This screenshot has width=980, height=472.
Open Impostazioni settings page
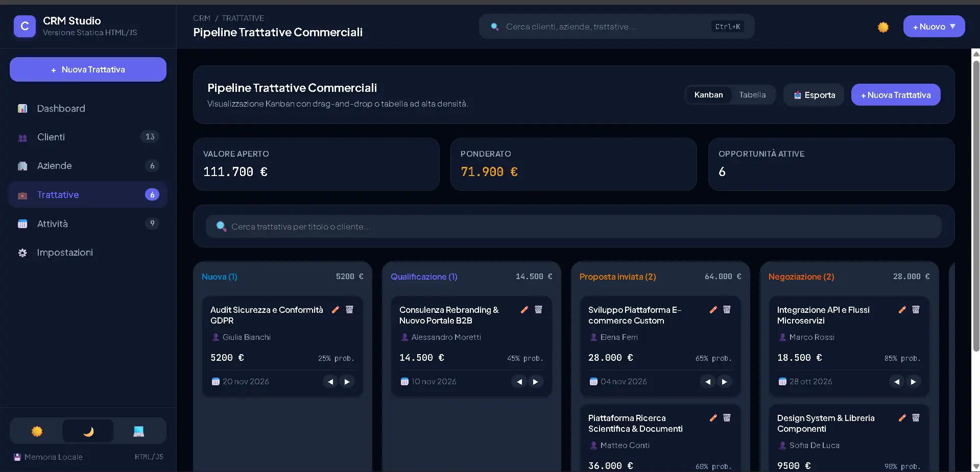tap(88, 253)
